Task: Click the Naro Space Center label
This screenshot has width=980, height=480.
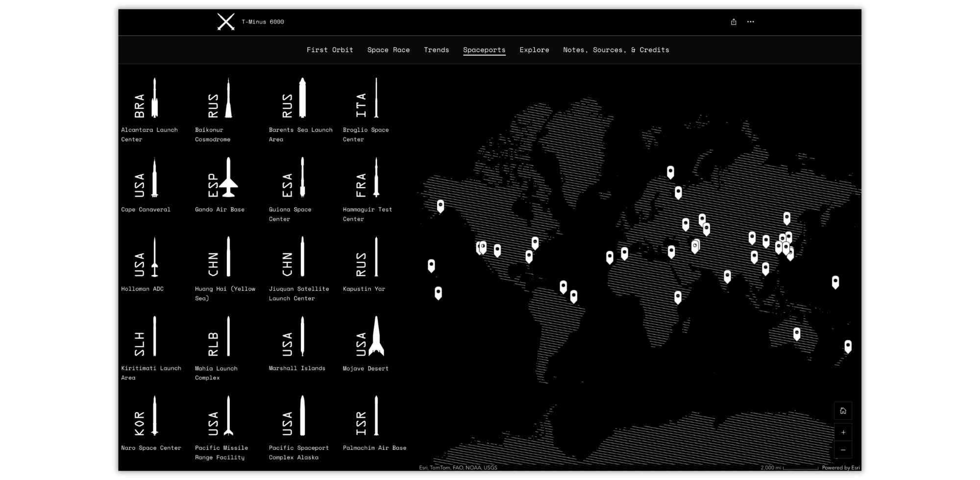Action: [x=151, y=448]
